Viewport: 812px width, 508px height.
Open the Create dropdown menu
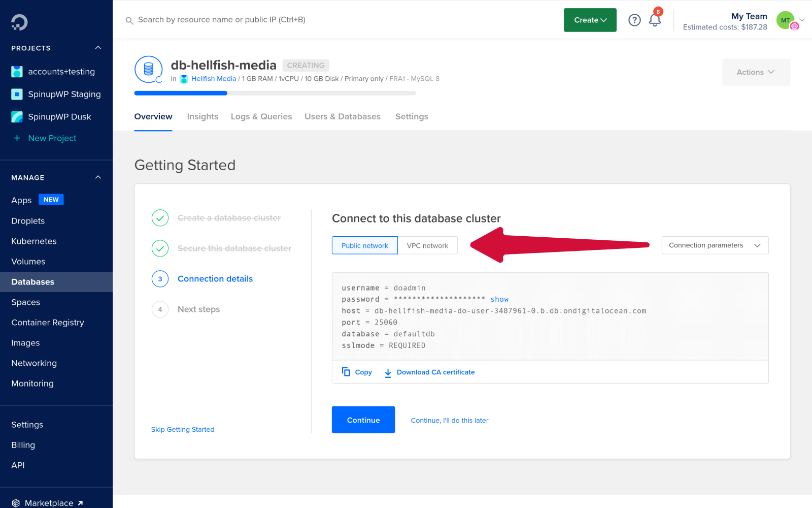pyautogui.click(x=590, y=20)
